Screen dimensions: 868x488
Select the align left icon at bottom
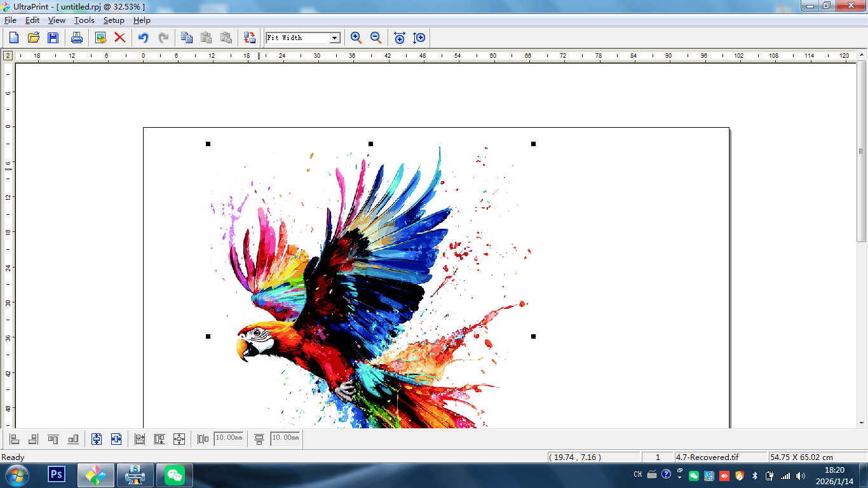point(13,438)
